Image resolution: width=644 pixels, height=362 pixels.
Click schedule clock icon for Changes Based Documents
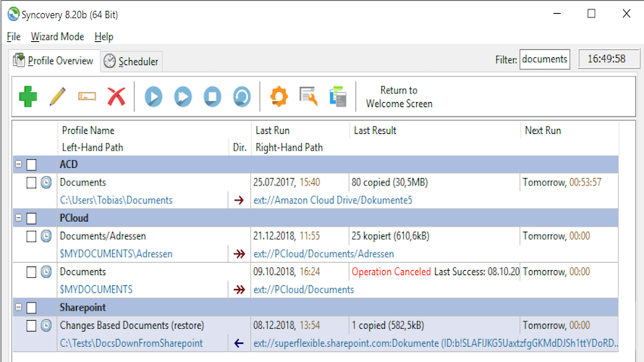tap(46, 326)
